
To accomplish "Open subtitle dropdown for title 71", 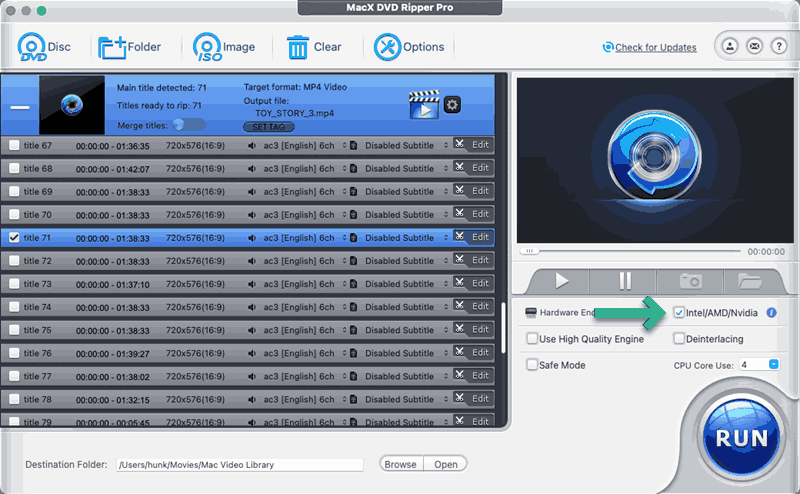I will 446,238.
